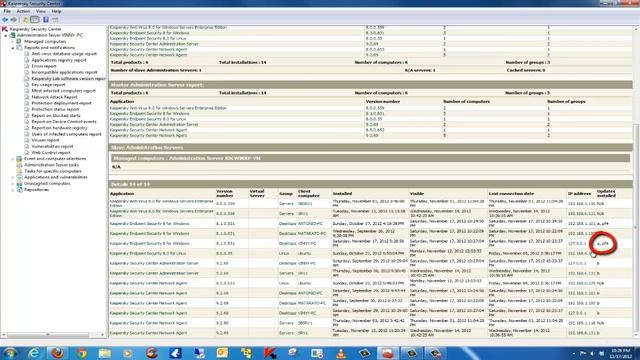640x360 pixels.
Task: Open the Action menu
Action: click(x=23, y=11)
